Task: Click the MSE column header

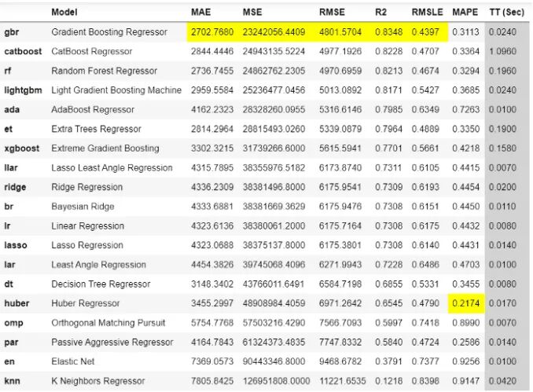Action: [252, 13]
